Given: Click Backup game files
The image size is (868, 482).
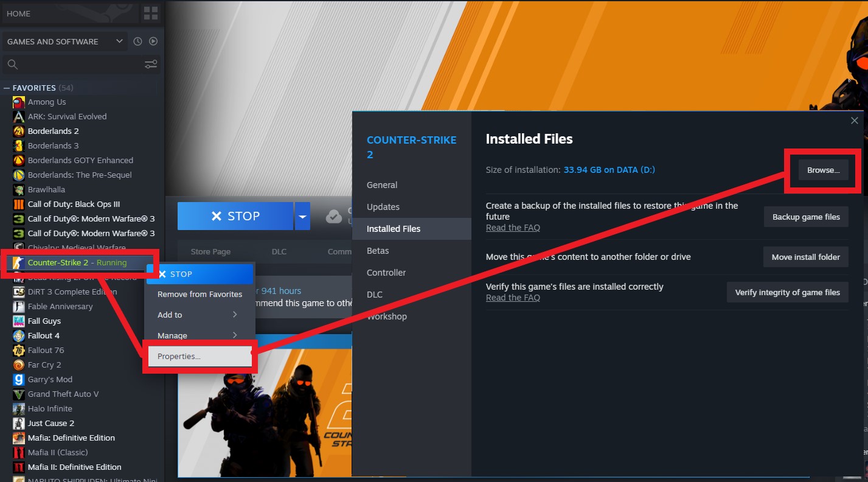Looking at the screenshot, I should tap(806, 217).
